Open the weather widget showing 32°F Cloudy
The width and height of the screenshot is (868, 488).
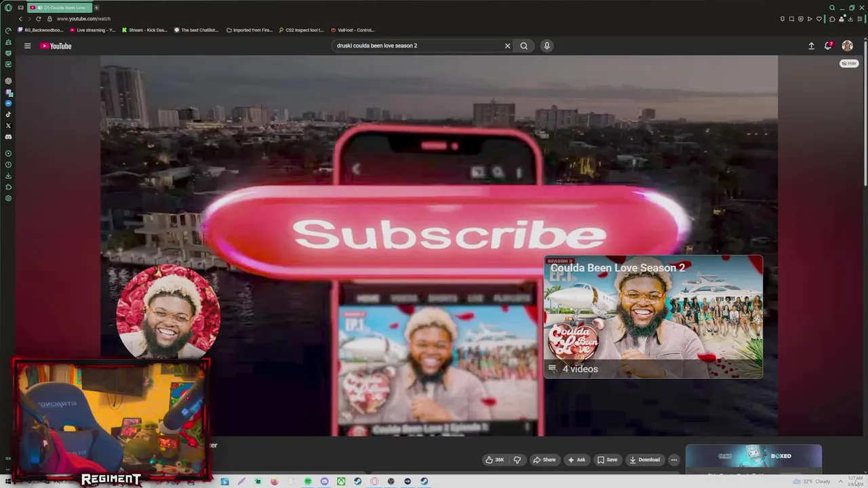811,481
